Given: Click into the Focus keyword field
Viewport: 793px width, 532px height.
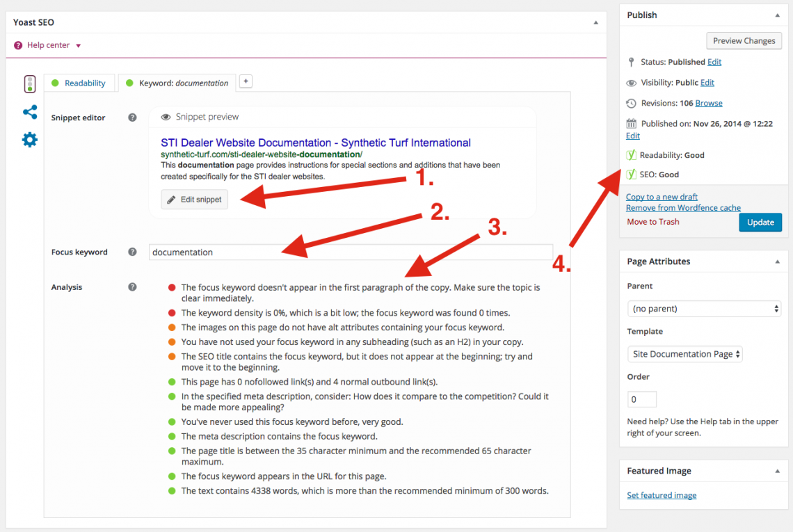Looking at the screenshot, I should click(351, 252).
